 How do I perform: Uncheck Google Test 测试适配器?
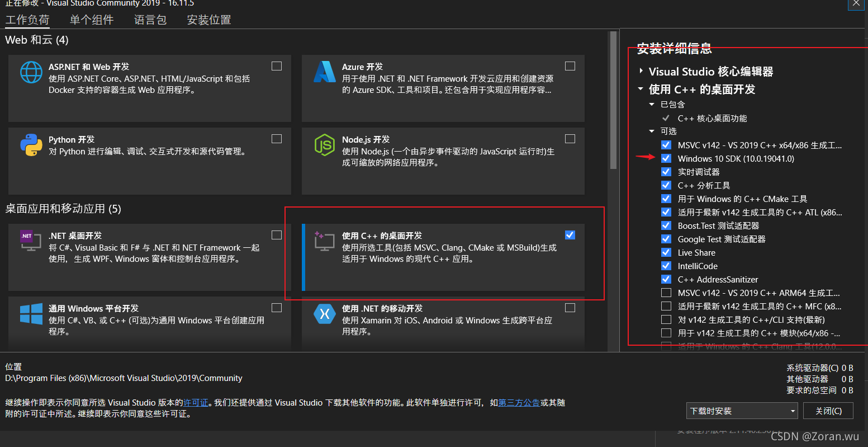[666, 239]
